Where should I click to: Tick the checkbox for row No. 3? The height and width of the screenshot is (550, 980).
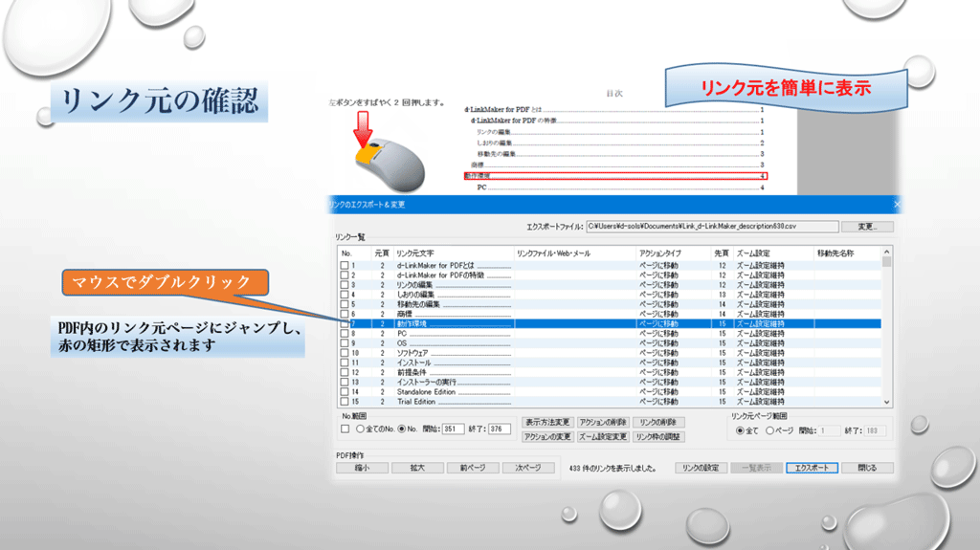345,285
